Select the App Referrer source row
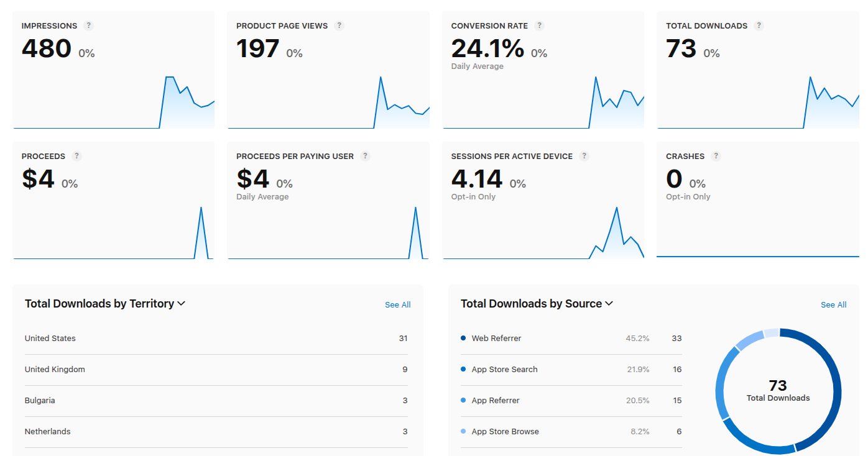868x456 pixels. [571, 401]
